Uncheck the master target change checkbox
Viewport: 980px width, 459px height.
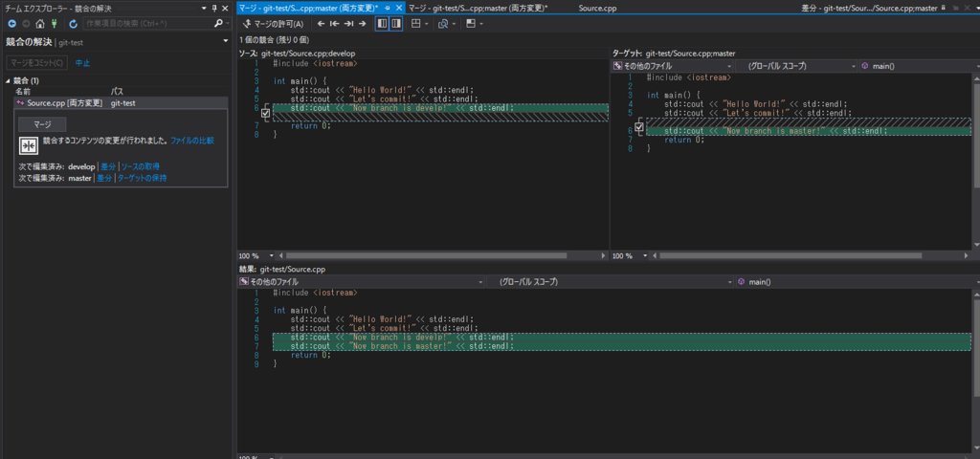pyautogui.click(x=639, y=126)
